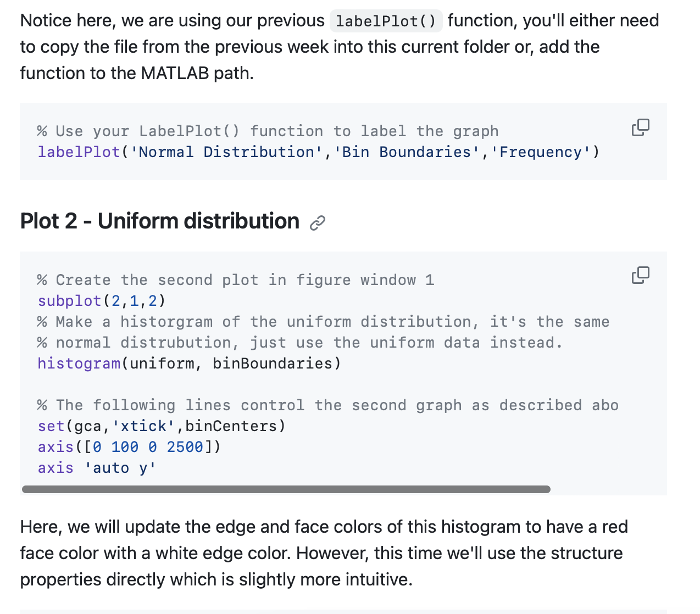This screenshot has height=614, width=700.
Task: Click the inline labelPlot() code reference
Action: click(x=386, y=20)
